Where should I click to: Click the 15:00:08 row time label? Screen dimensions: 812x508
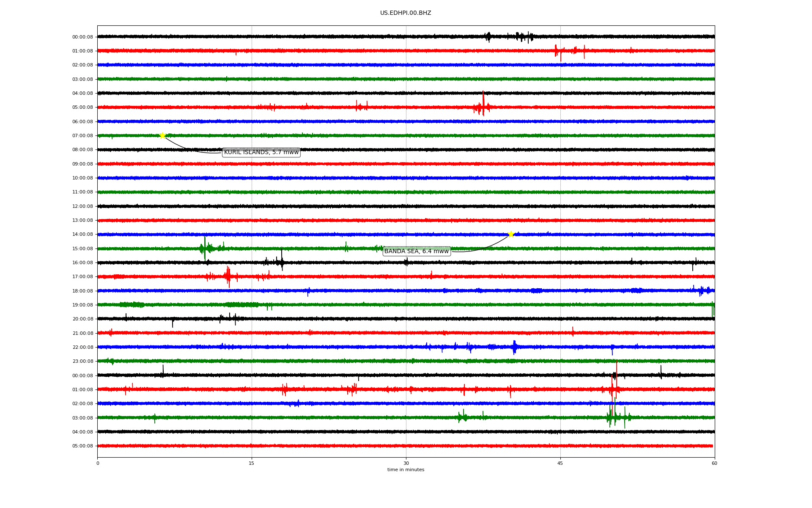pos(82,249)
